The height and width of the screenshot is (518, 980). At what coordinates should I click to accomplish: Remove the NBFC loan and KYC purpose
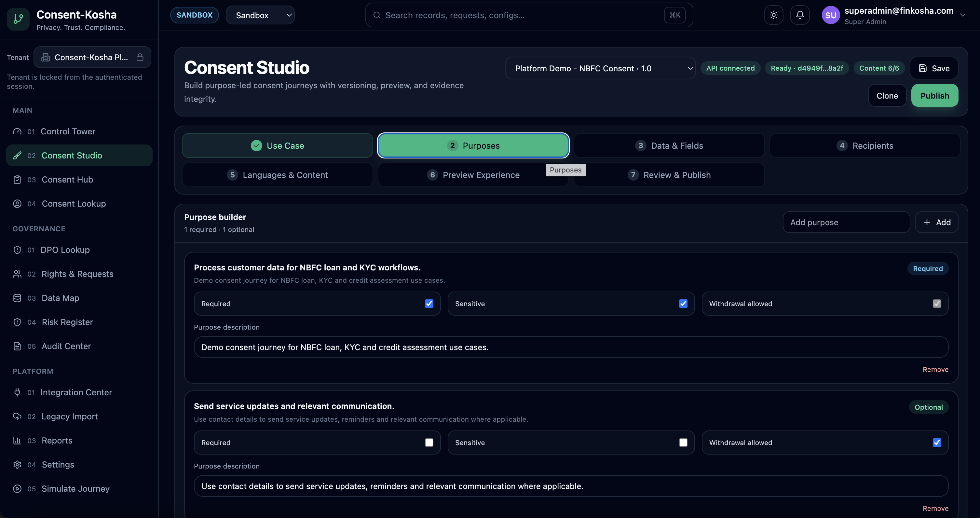coord(935,369)
